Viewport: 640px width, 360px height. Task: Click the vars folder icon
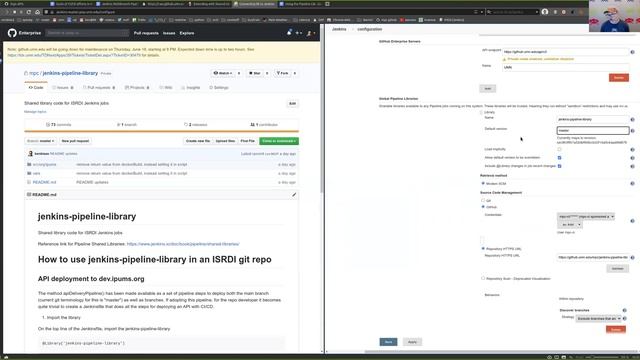pyautogui.click(x=29, y=173)
